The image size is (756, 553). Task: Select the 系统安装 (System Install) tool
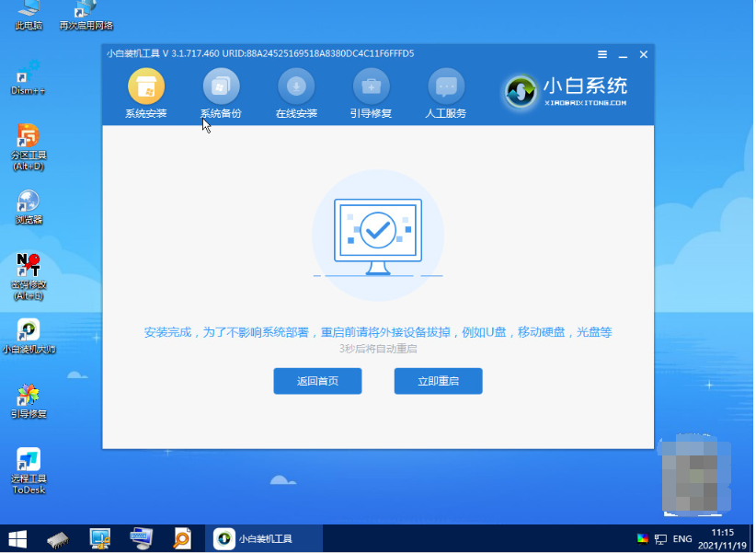pyautogui.click(x=146, y=91)
